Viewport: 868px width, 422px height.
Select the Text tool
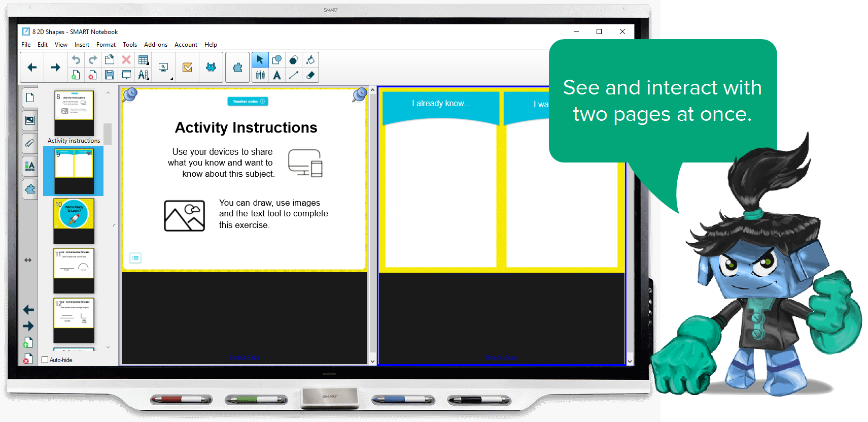click(x=277, y=75)
